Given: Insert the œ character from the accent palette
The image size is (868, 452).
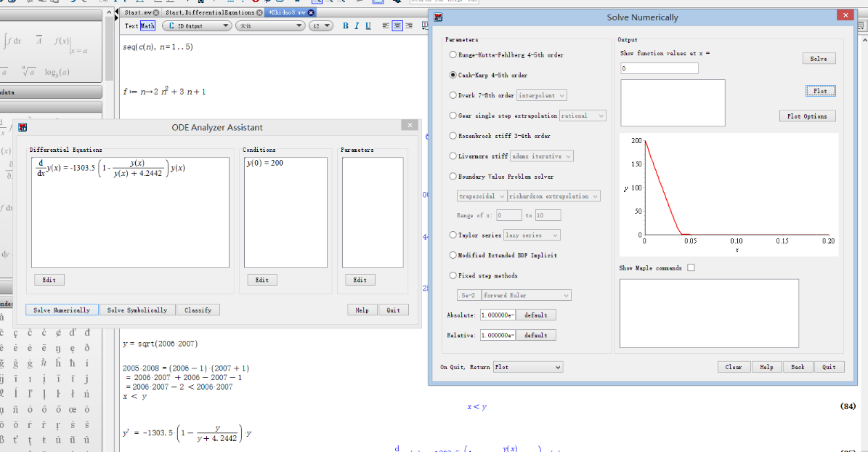Looking at the screenshot, I should [x=73, y=409].
